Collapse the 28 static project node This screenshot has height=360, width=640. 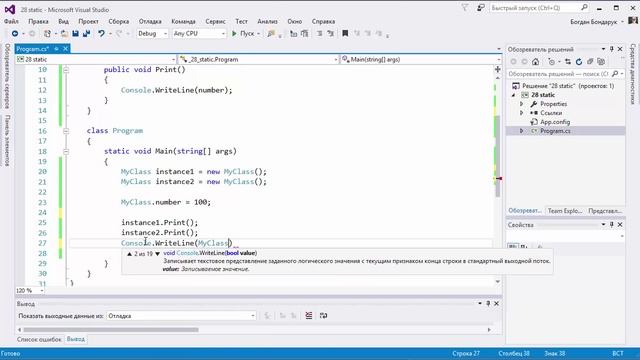coord(513,95)
